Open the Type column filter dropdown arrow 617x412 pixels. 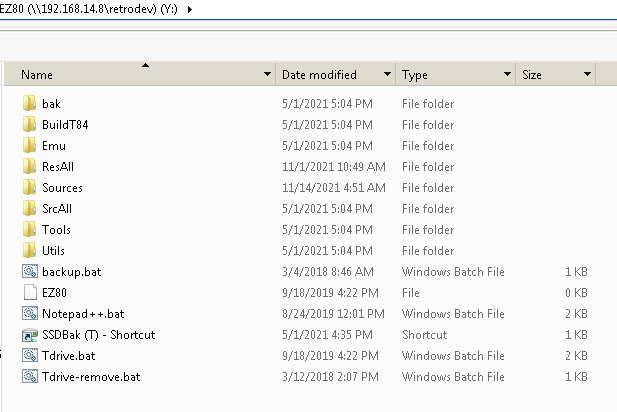click(x=507, y=74)
